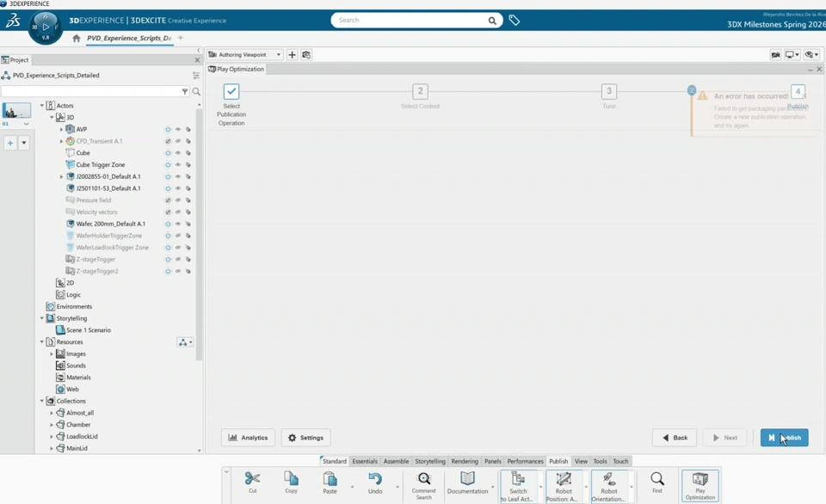Open dropdown next to add button

pos(24,143)
